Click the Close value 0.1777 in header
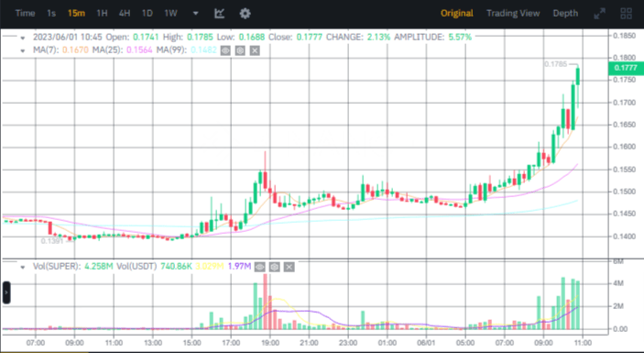Viewport: 644px width, 353px height. click(x=310, y=37)
